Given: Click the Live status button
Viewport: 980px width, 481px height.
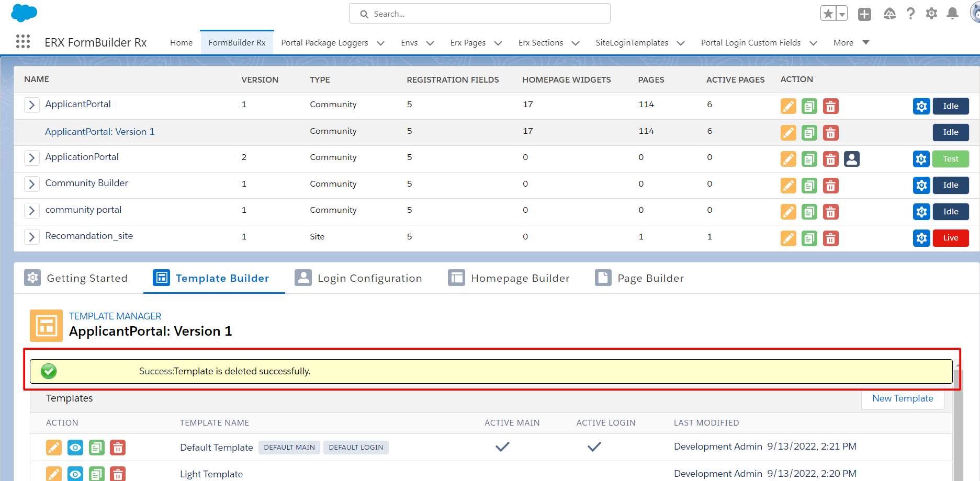Looking at the screenshot, I should tap(950, 238).
